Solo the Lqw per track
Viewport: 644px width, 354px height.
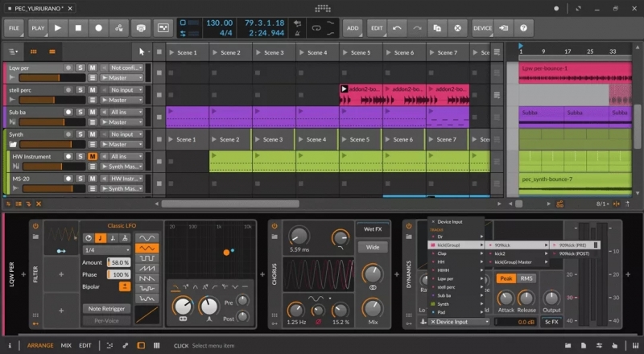[80, 68]
